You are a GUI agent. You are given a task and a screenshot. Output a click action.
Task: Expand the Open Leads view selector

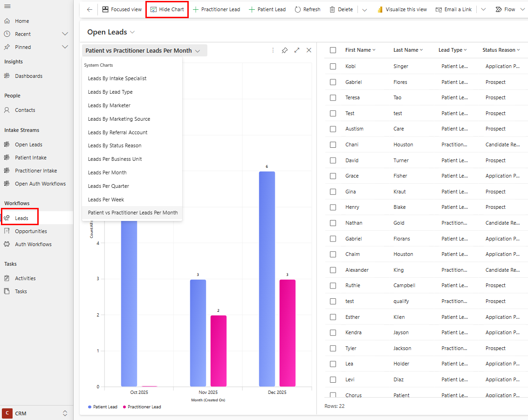pos(132,32)
